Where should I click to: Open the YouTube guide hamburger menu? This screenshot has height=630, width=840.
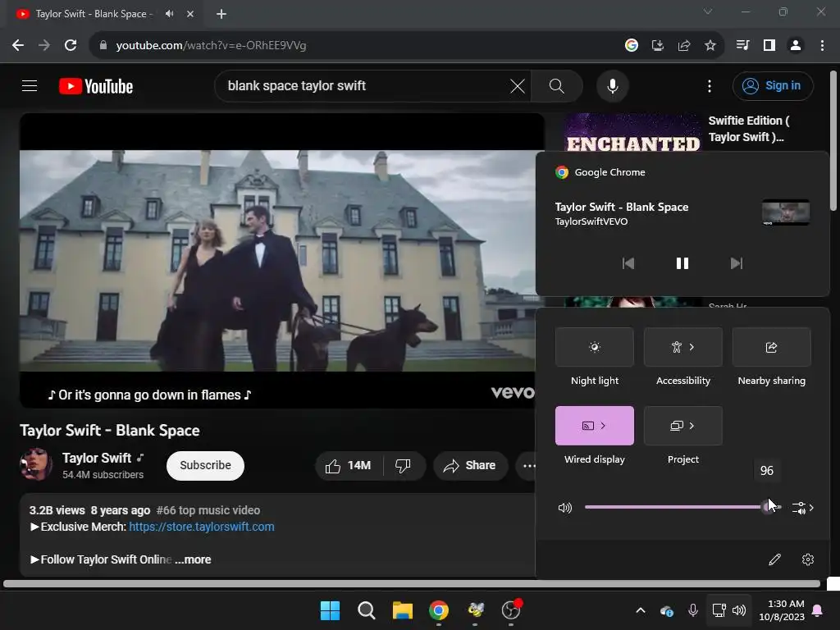tap(30, 85)
